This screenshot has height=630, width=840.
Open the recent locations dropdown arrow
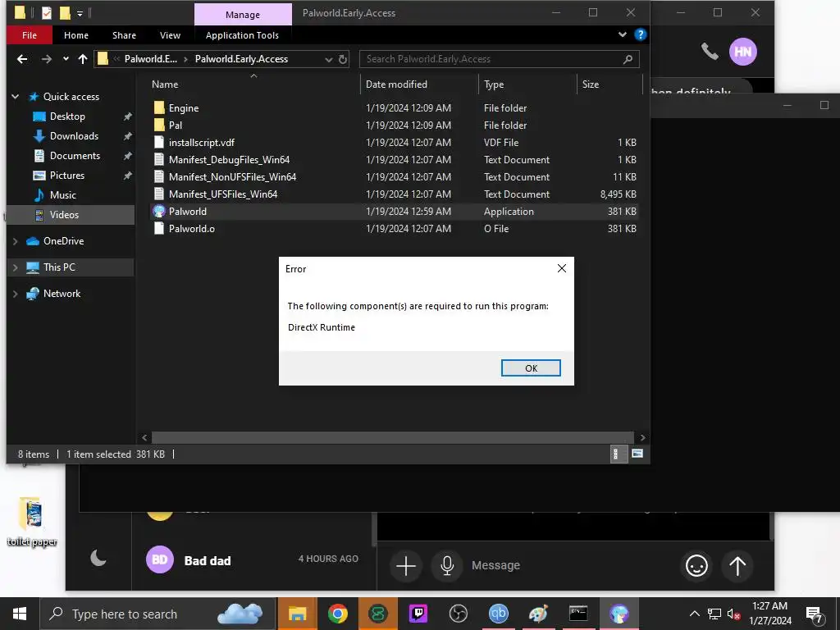[66, 59]
